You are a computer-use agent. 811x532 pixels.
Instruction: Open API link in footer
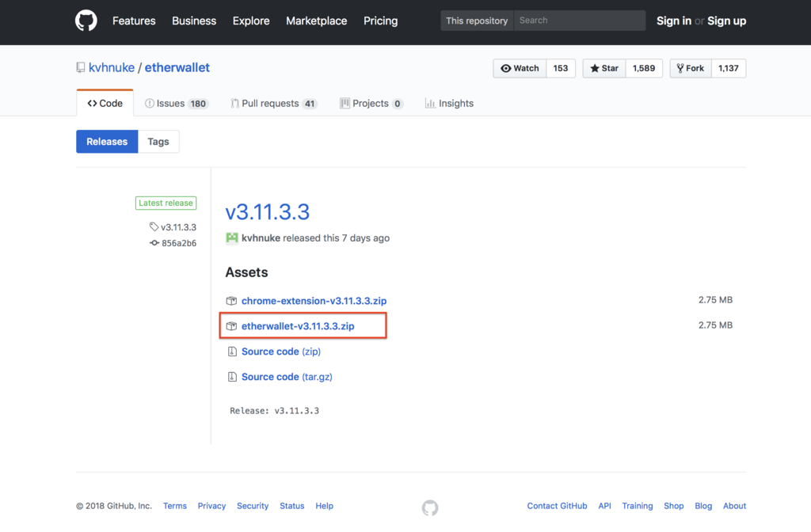[x=604, y=506]
